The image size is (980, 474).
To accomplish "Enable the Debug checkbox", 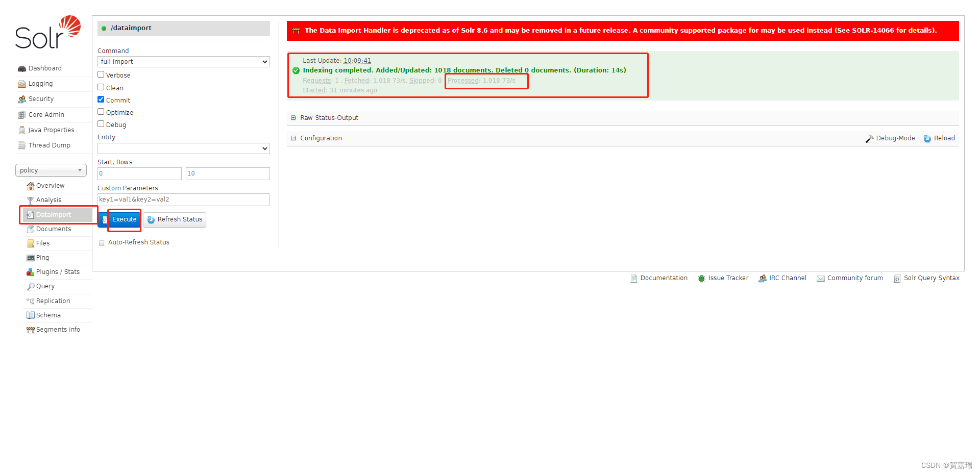I will tap(101, 124).
